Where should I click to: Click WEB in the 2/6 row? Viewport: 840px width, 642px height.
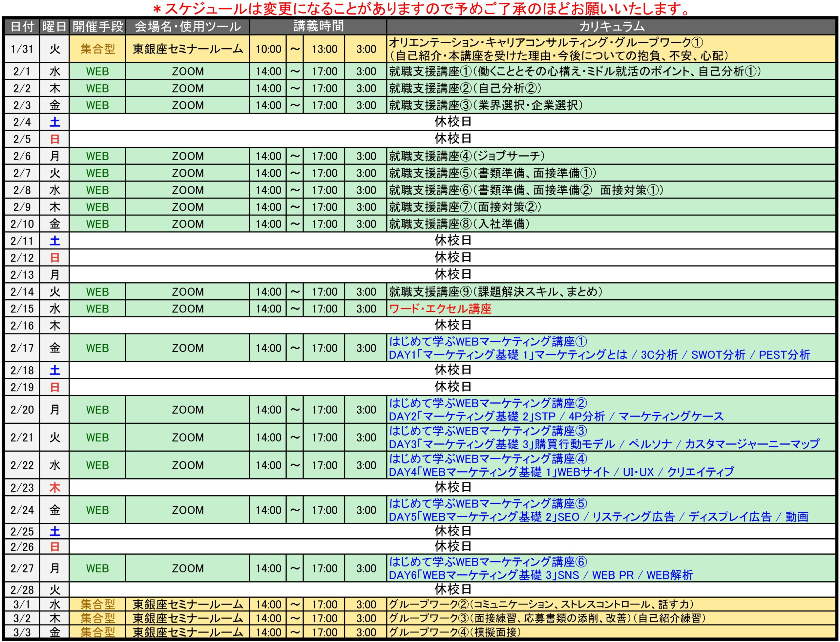point(97,156)
